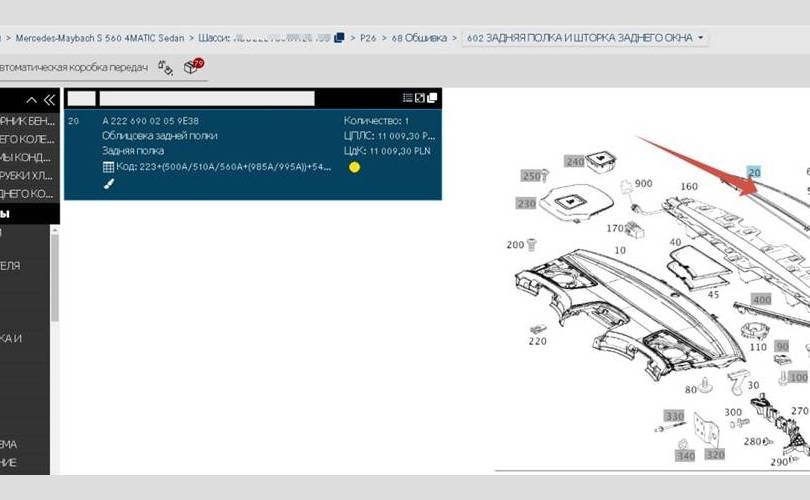The height and width of the screenshot is (500, 810).
Task: Collapse sidebar with the double left arrow
Action: [48, 99]
